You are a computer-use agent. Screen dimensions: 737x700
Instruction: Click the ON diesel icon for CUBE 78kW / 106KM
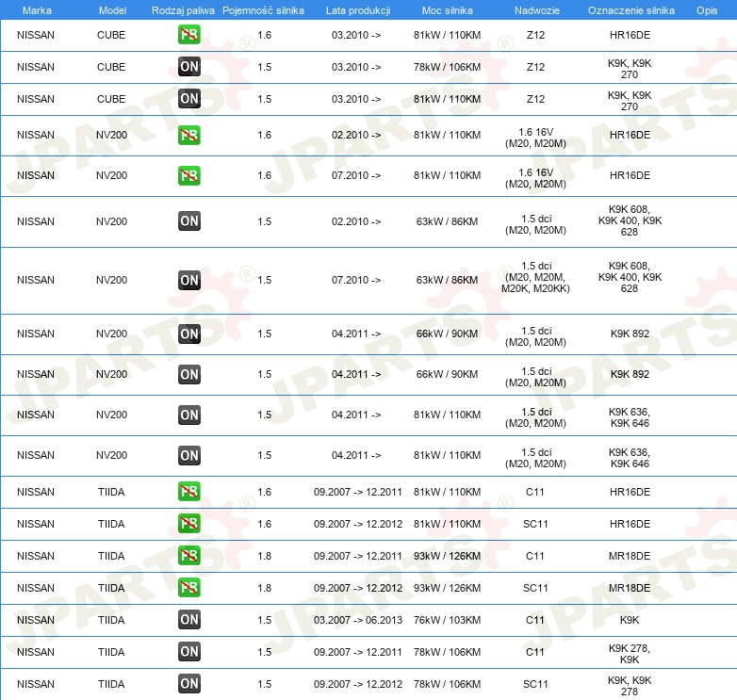188,67
